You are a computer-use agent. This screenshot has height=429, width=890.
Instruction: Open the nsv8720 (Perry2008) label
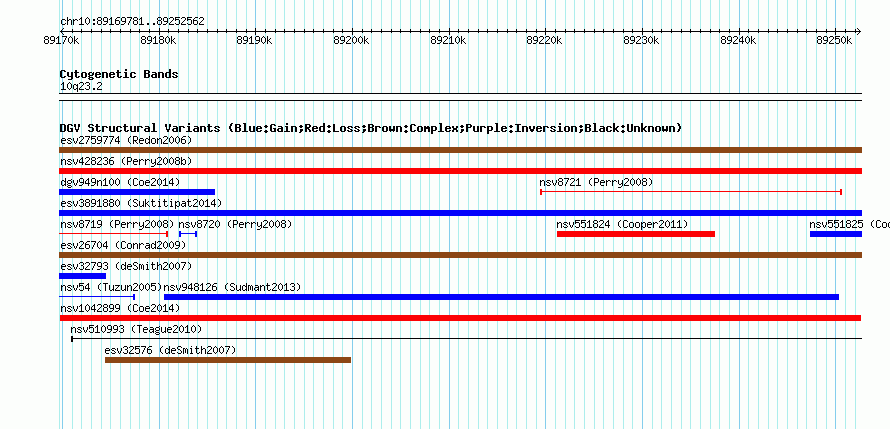[x=235, y=224]
